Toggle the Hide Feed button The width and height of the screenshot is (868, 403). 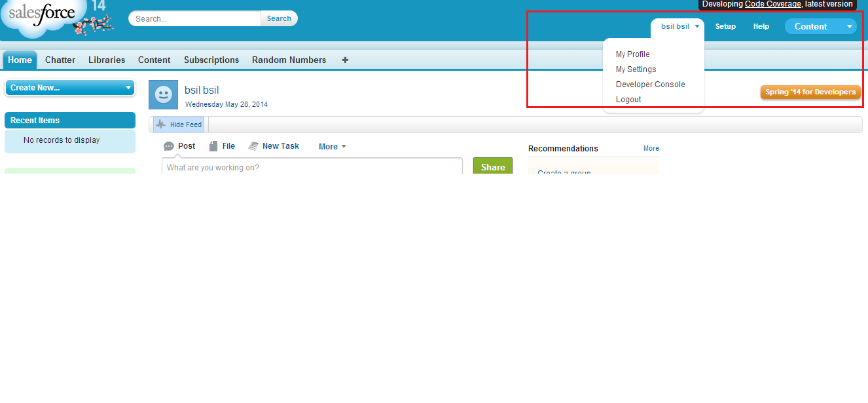(179, 125)
